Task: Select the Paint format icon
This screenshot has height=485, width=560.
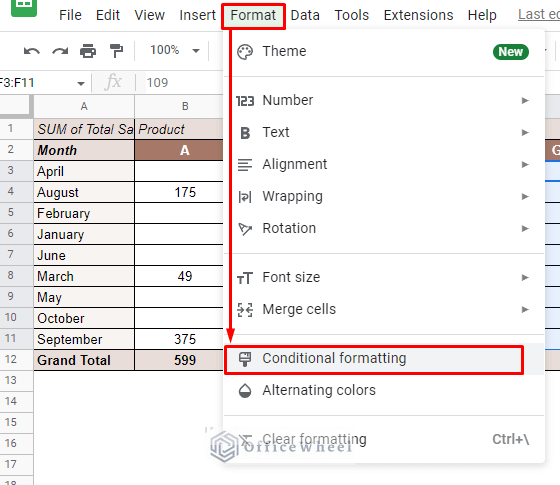Action: [x=116, y=51]
